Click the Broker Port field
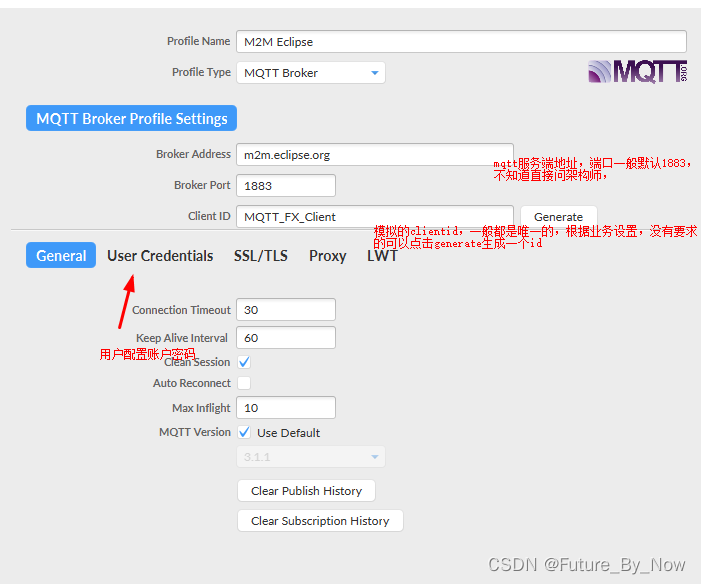This screenshot has height=584, width=701. coord(286,186)
